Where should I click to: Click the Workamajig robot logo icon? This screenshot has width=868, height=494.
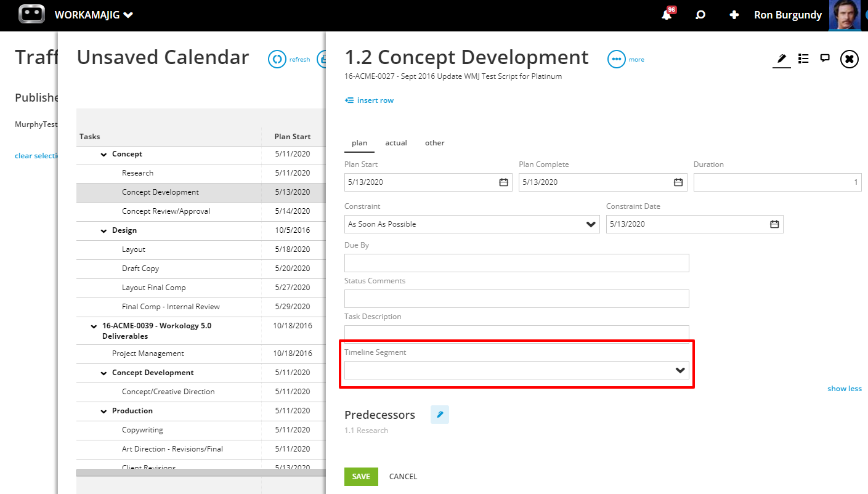click(31, 15)
